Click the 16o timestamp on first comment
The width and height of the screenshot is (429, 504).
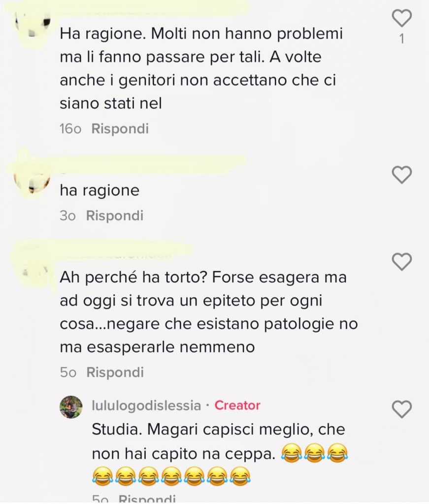[70, 129]
